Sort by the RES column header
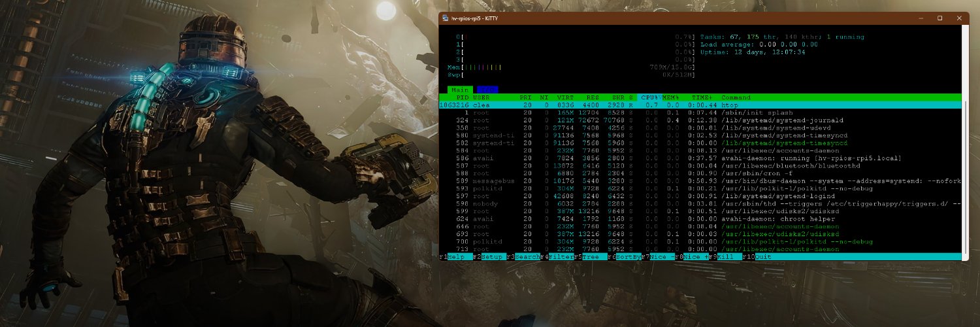Screen dimensions: 980x327 point(594,97)
